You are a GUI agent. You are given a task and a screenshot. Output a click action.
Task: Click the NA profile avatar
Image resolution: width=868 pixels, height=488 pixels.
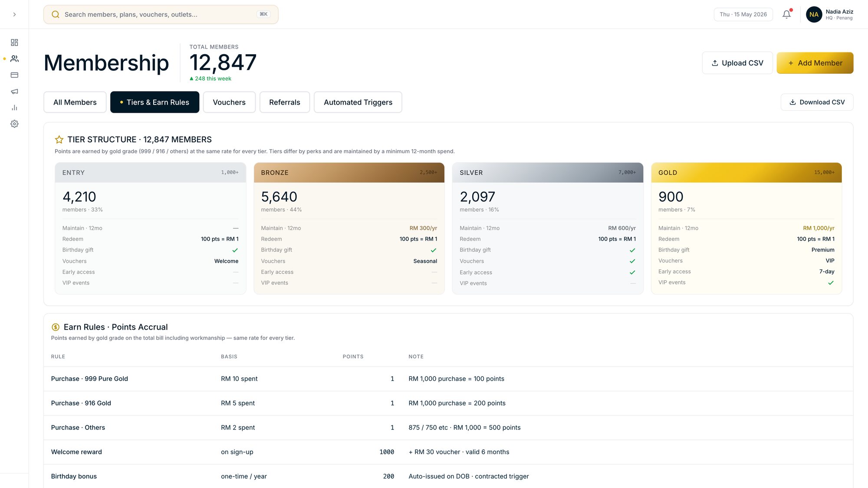point(814,14)
